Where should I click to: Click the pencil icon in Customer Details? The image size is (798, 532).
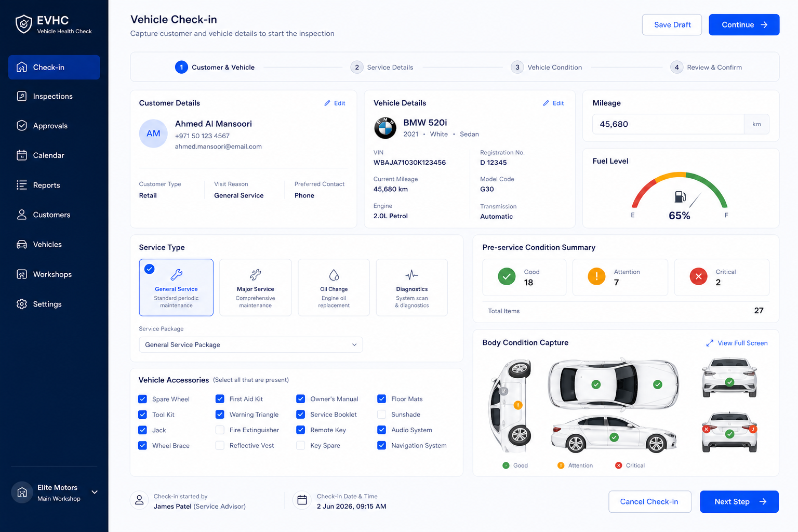[x=327, y=103]
